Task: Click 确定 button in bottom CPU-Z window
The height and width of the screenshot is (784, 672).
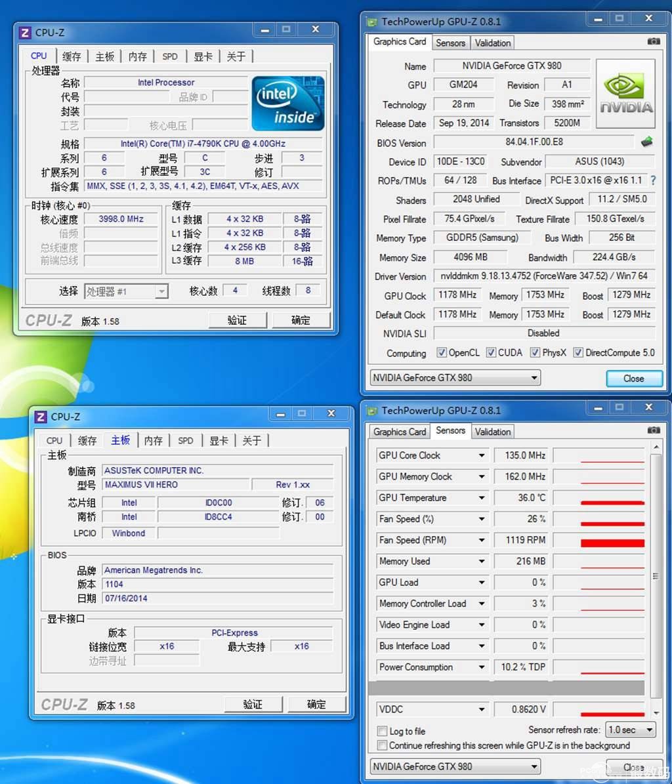Action: tap(316, 704)
